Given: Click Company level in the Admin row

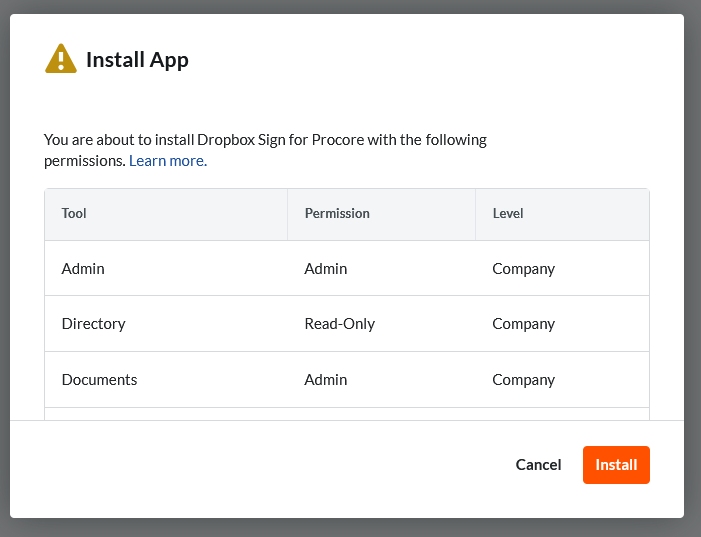Looking at the screenshot, I should (x=562, y=268).
